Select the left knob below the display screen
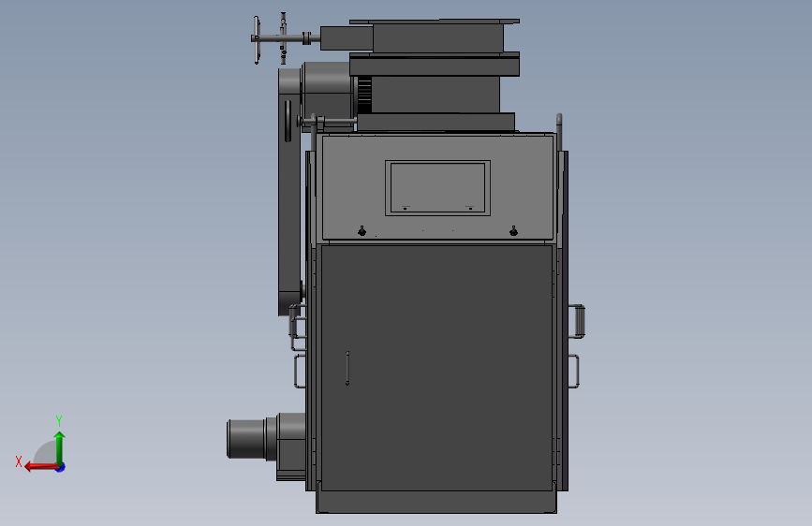 (x=362, y=231)
